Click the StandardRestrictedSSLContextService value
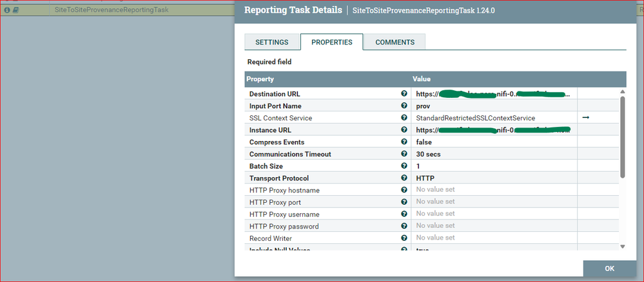This screenshot has height=282, width=644. tap(476, 118)
